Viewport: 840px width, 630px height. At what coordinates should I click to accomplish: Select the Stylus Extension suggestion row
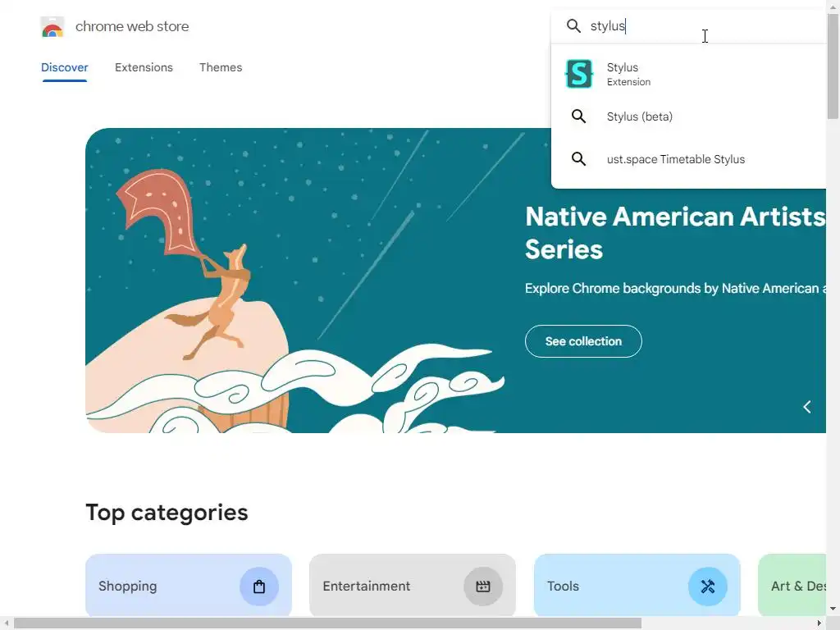(x=689, y=74)
